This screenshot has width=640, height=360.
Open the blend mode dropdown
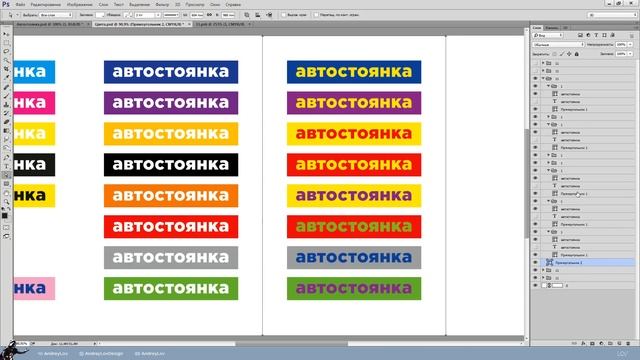coord(558,44)
